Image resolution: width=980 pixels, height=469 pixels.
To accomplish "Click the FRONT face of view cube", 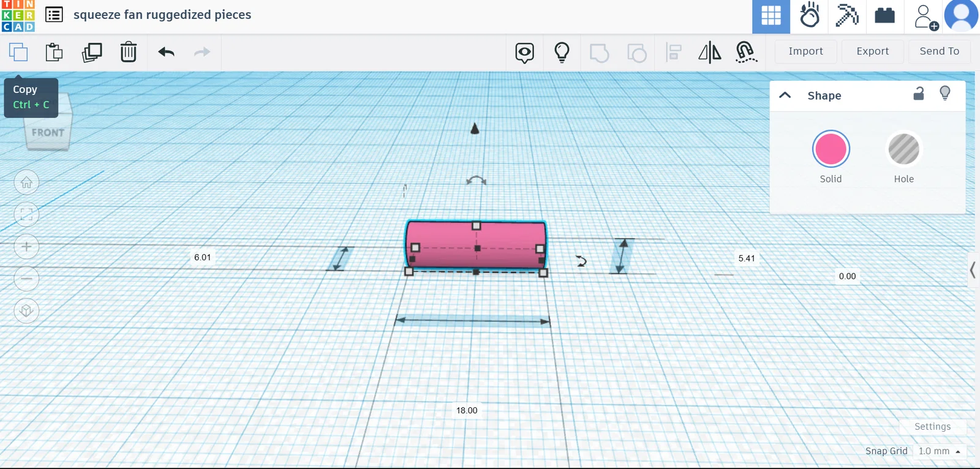I will pos(48,133).
